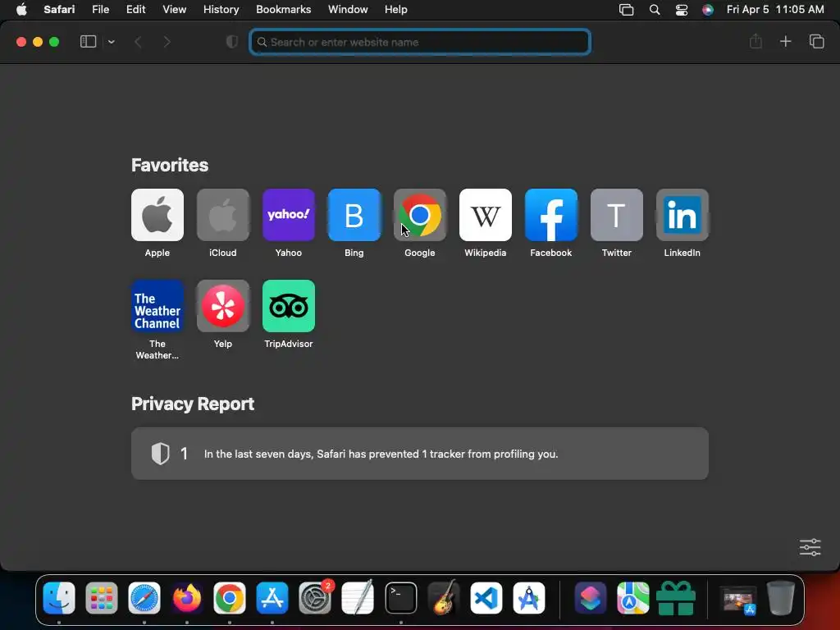Open Launchpad from the Dock

(101, 598)
